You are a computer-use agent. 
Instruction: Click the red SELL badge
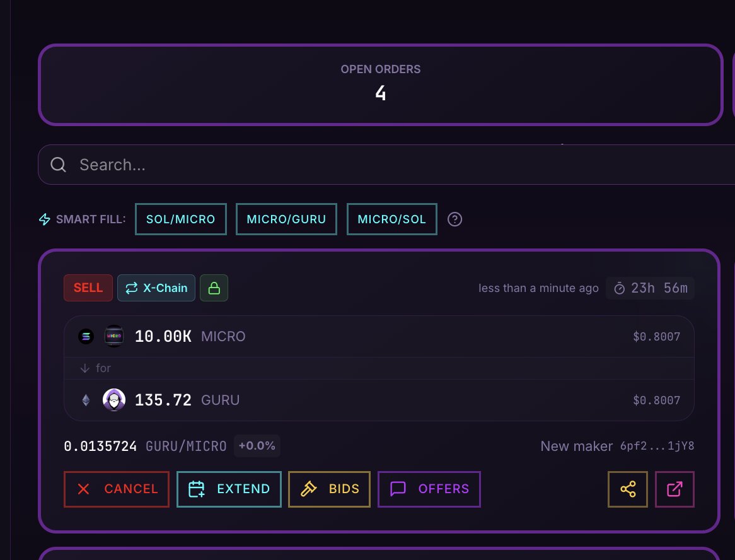[x=88, y=288]
